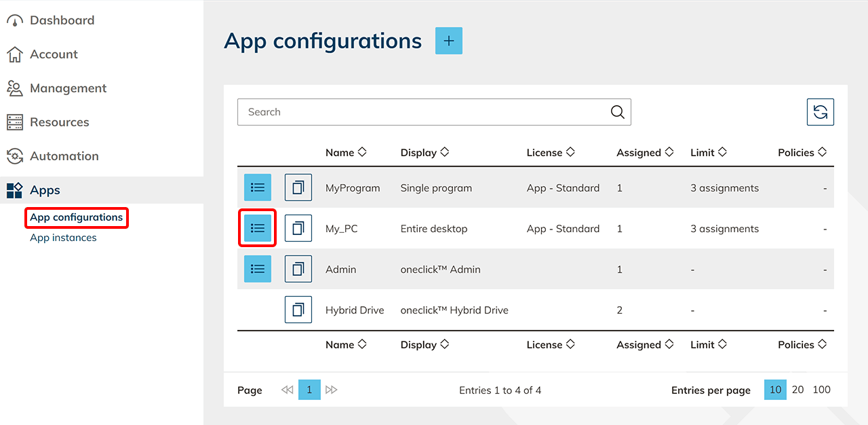Open the list menu for My_PC row
This screenshot has width=868, height=425.
click(x=258, y=228)
